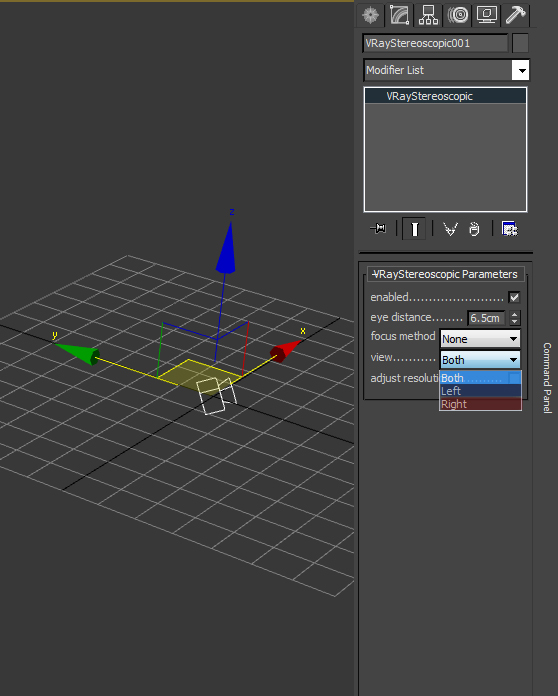The image size is (558, 696).
Task: Open the Motion panel tab
Action: coord(458,15)
